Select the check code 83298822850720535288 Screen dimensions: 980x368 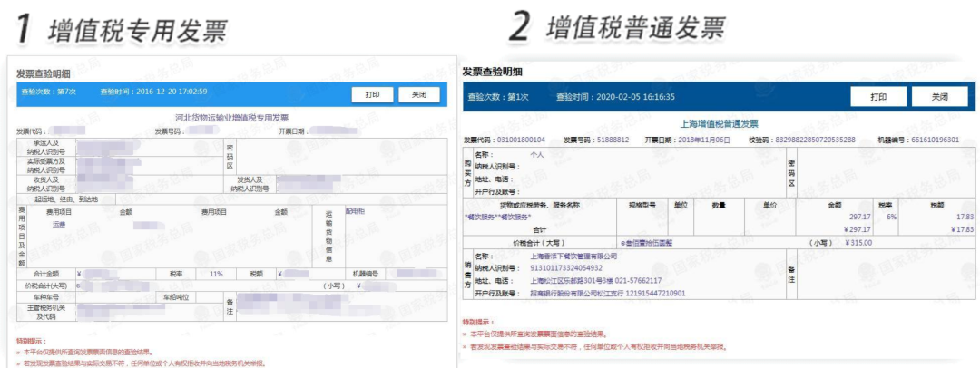pyautogui.click(x=815, y=140)
